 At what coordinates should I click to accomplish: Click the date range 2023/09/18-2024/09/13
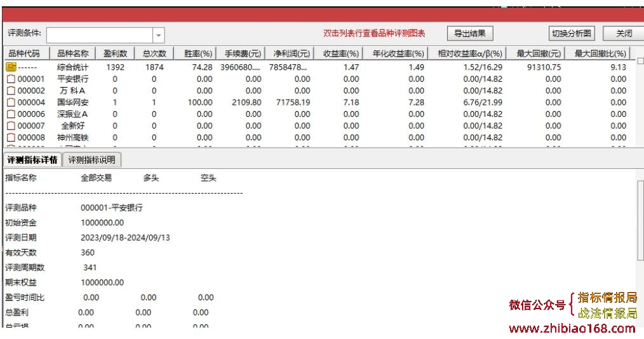click(125, 237)
